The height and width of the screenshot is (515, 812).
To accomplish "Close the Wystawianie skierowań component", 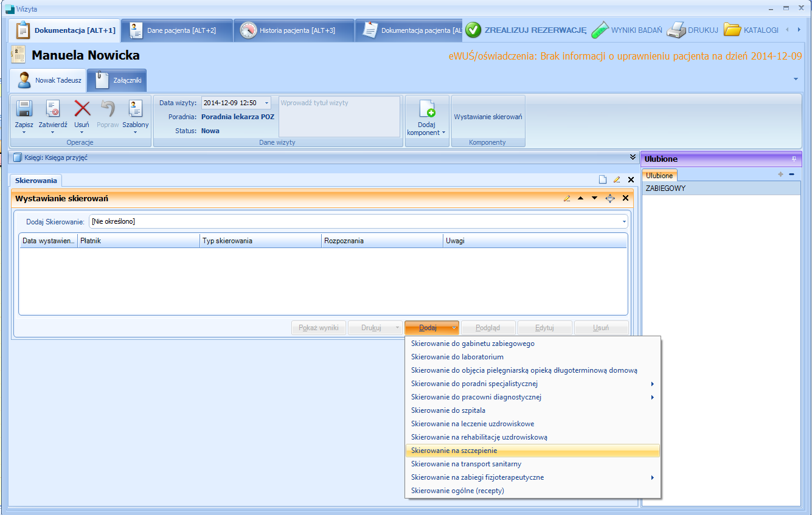I will pyautogui.click(x=625, y=198).
